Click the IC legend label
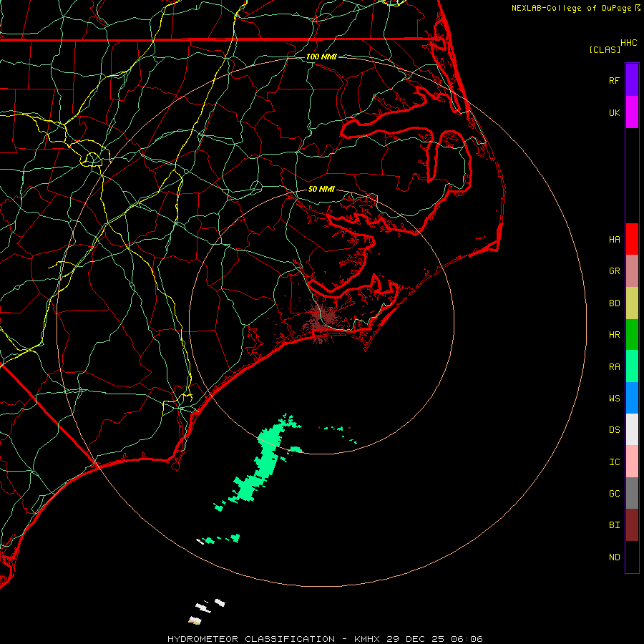The height and width of the screenshot is (644, 644). click(614, 462)
